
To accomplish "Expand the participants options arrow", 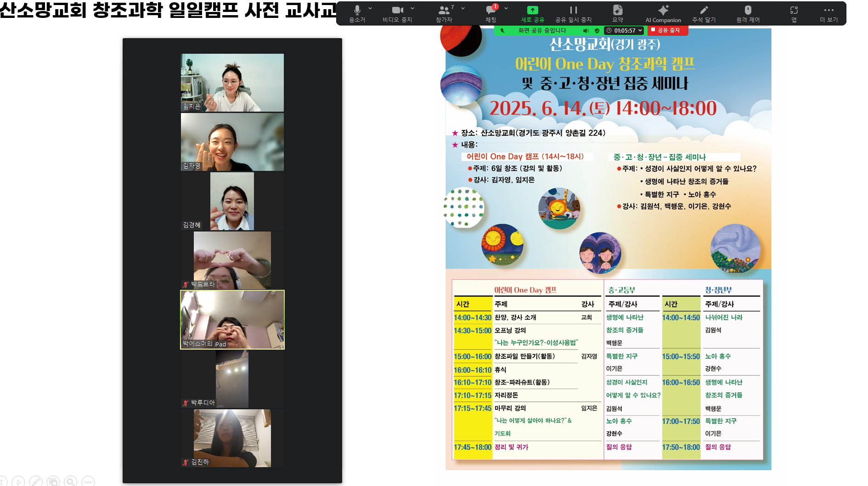I will pos(463,8).
